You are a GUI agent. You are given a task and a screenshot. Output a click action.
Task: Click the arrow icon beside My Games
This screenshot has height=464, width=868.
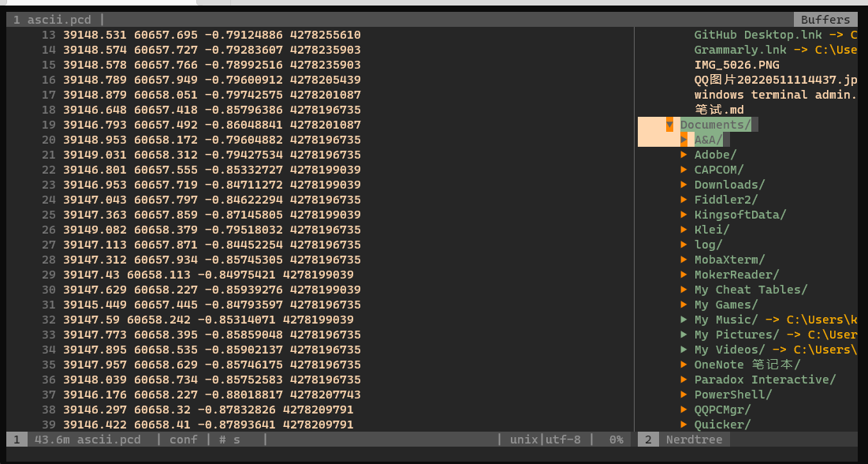pyautogui.click(x=684, y=305)
